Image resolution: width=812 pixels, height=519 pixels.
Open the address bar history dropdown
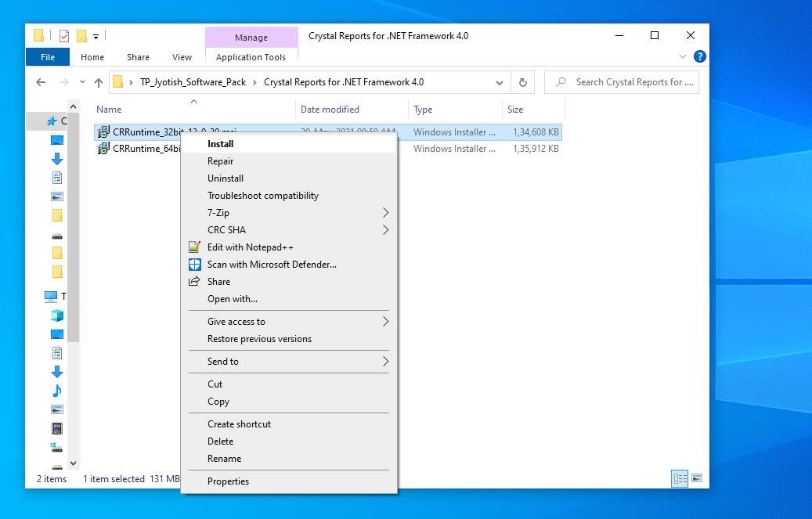point(500,82)
